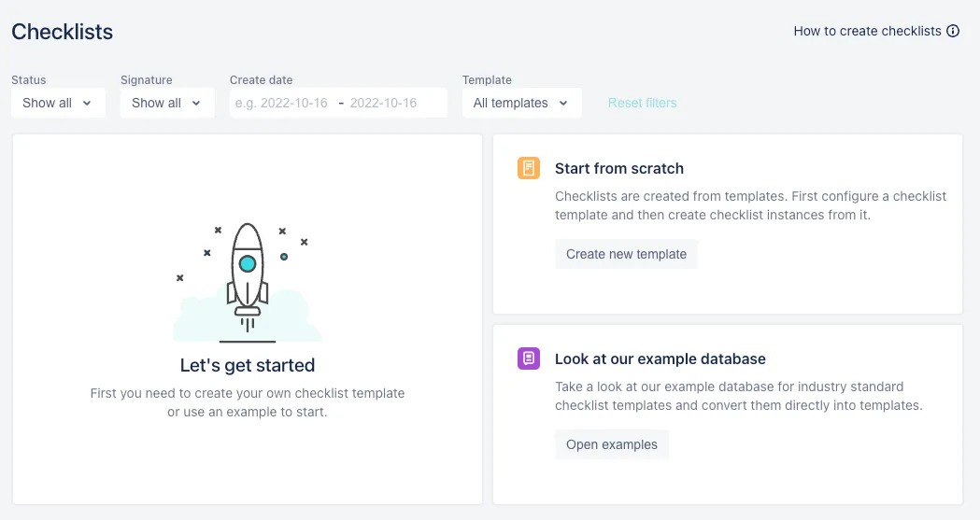980x520 pixels.
Task: Expand the All templates dropdown
Action: coord(521,103)
